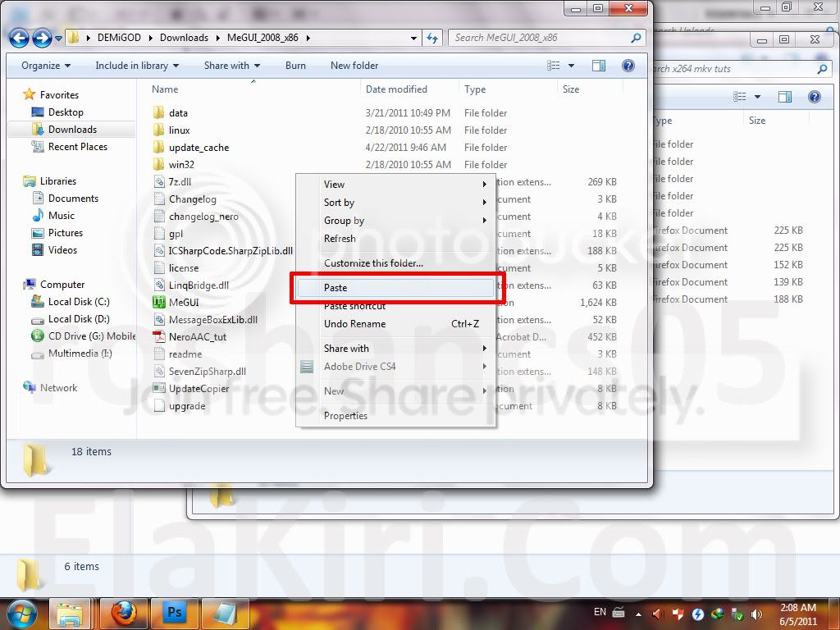840x630 pixels.
Task: Open the view options dropdown arrow
Action: click(x=571, y=66)
